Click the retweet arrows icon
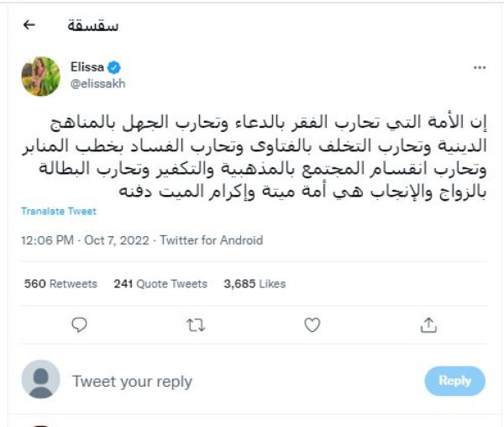The width and height of the screenshot is (504, 427). (196, 324)
